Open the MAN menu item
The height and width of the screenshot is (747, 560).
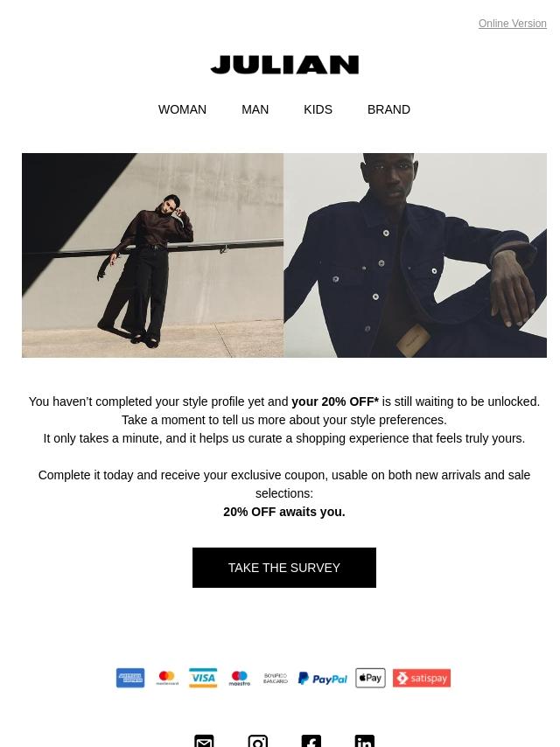[x=255, y=109]
